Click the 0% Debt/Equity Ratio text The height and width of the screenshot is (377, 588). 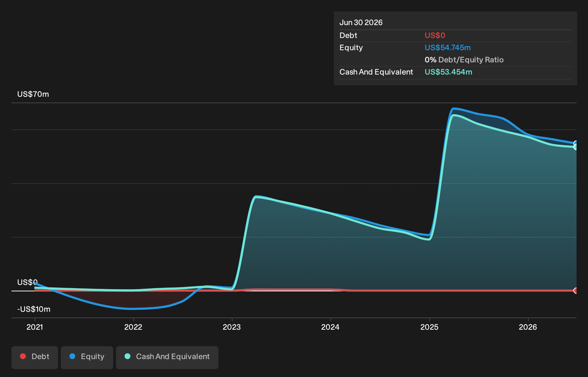464,60
